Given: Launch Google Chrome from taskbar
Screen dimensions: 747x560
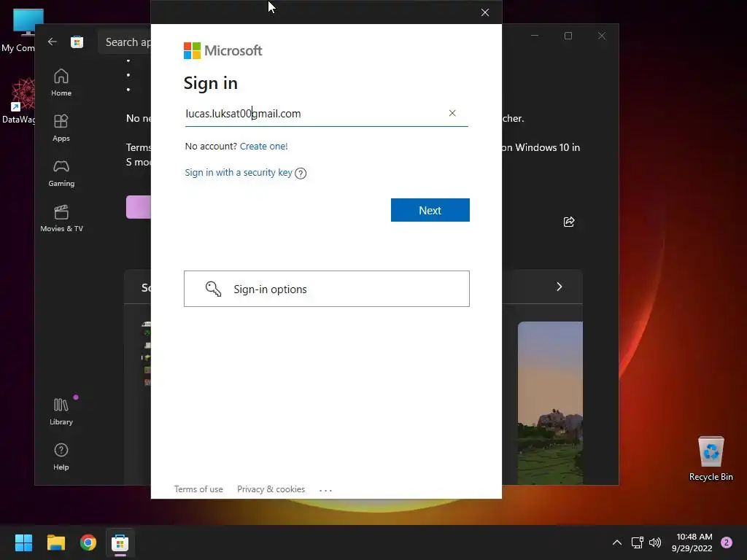Looking at the screenshot, I should pos(88,542).
